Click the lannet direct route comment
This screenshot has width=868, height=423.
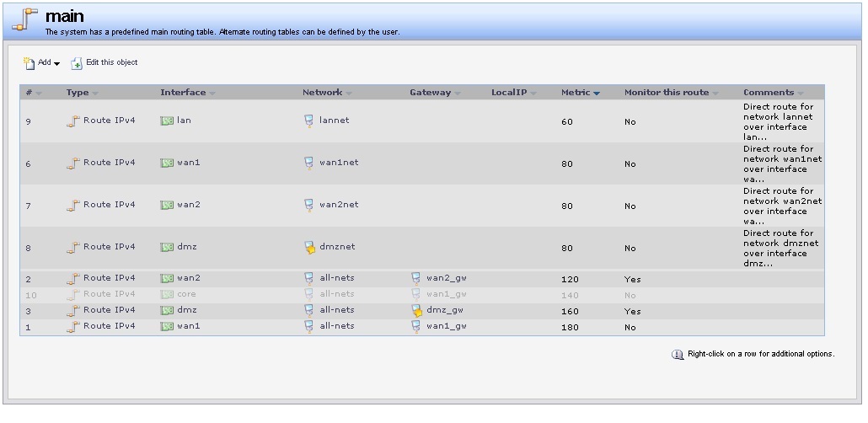[x=778, y=122]
